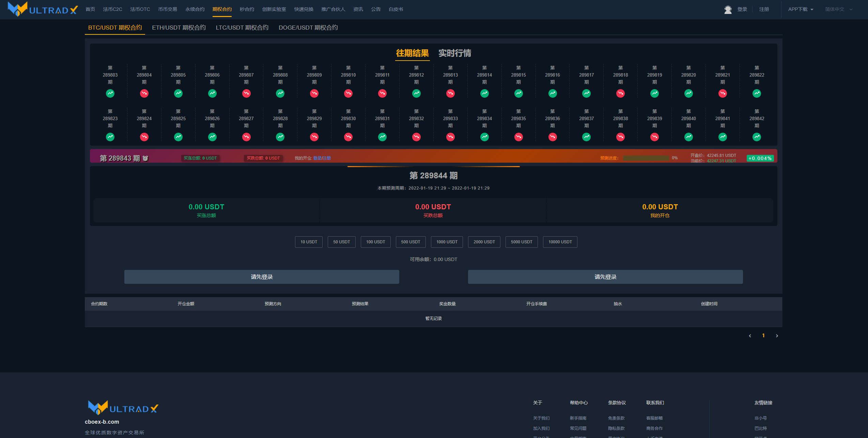Click green up-trend icon for period 289803

(x=110, y=93)
